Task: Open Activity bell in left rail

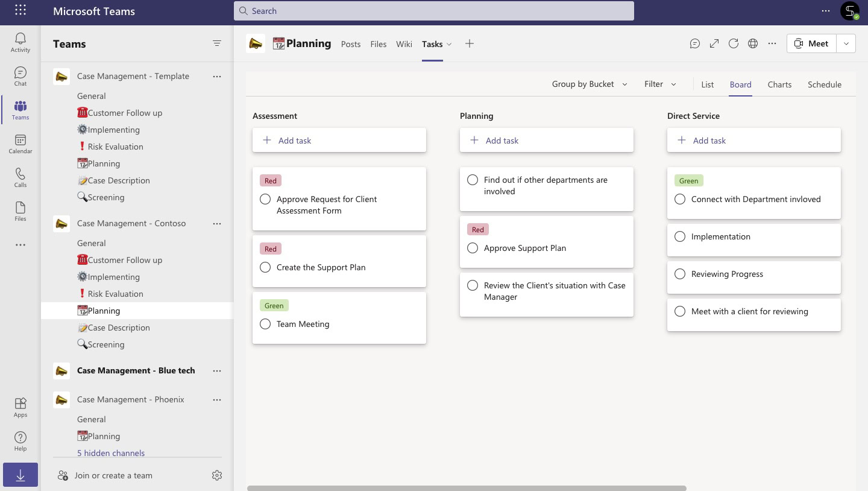Action: coord(20,42)
